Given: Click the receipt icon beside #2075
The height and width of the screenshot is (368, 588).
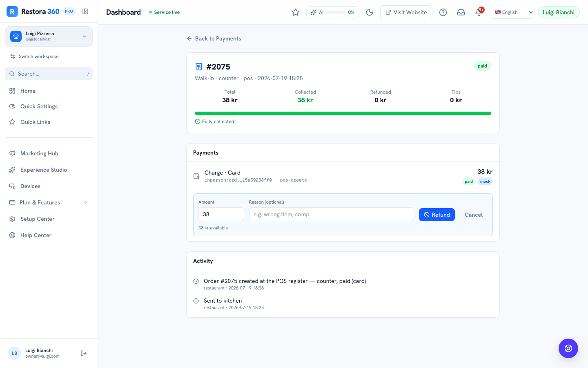Looking at the screenshot, I should point(199,67).
